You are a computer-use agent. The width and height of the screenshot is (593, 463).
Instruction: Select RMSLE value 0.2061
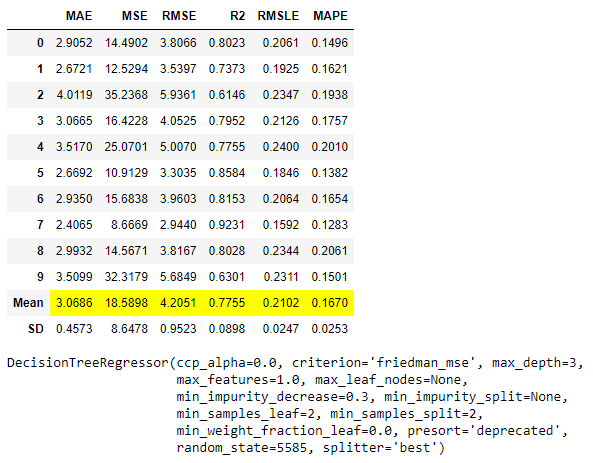281,43
